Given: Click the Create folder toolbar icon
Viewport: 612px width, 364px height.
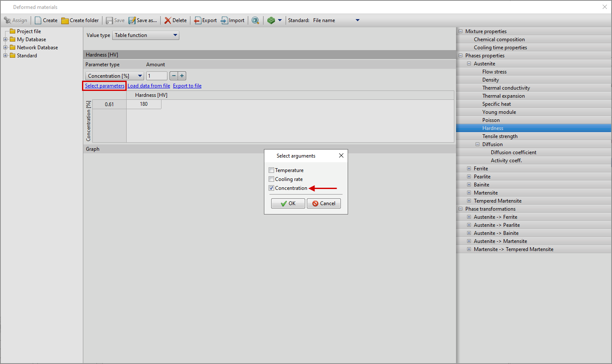Looking at the screenshot, I should point(65,20).
